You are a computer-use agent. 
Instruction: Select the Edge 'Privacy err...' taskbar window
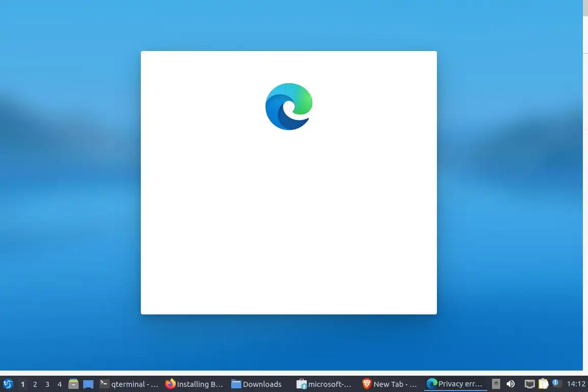(455, 384)
